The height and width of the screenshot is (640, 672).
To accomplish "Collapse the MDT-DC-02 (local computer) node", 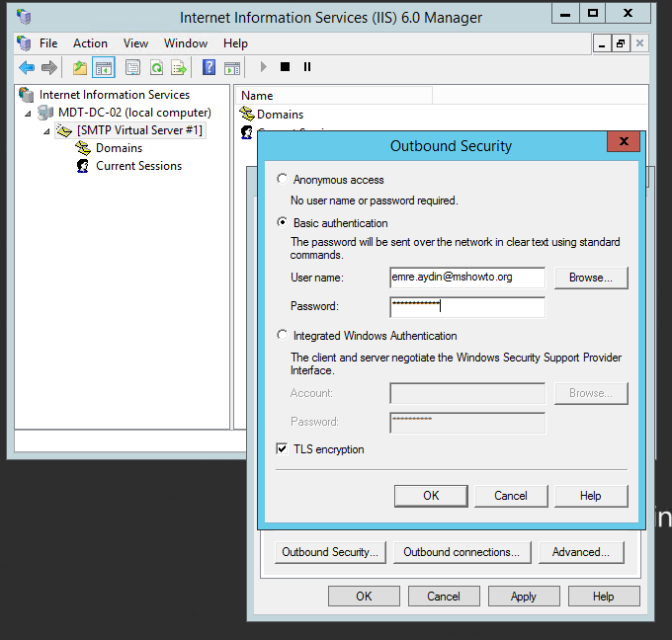I will tap(28, 114).
